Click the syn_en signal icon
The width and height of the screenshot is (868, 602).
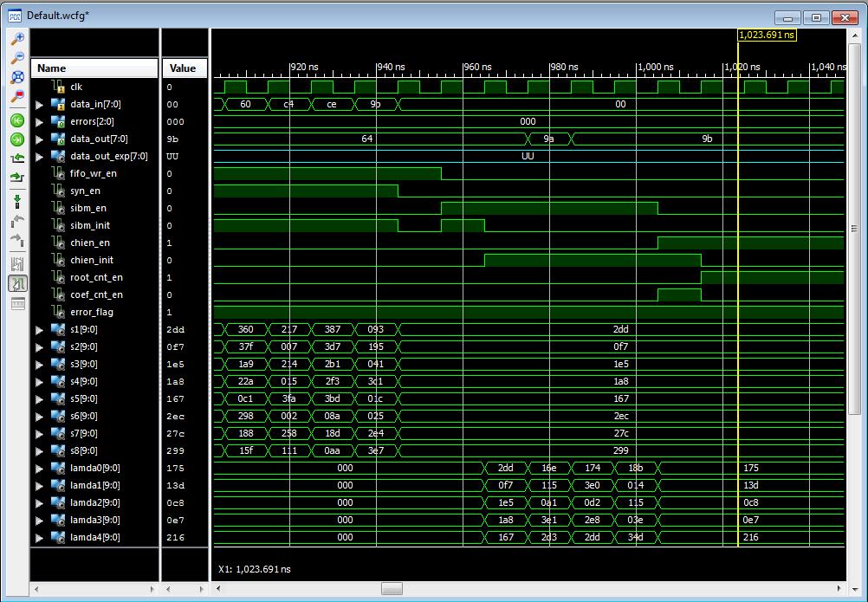click(x=58, y=191)
